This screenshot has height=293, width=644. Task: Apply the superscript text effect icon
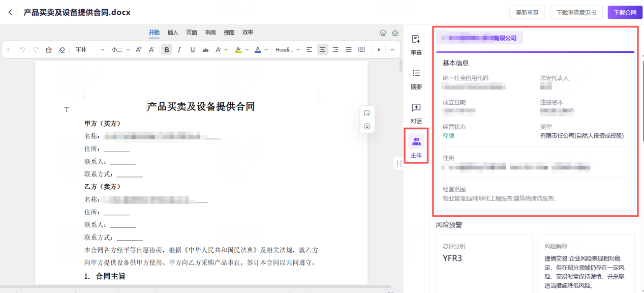[218, 50]
